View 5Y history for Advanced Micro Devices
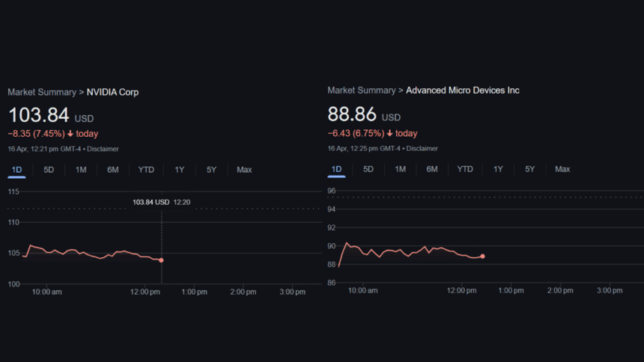The image size is (644, 362). click(530, 169)
